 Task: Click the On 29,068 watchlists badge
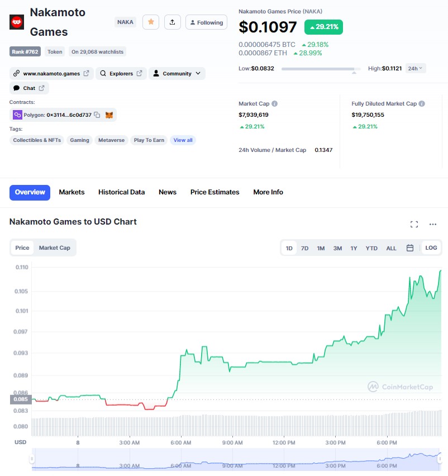97,51
